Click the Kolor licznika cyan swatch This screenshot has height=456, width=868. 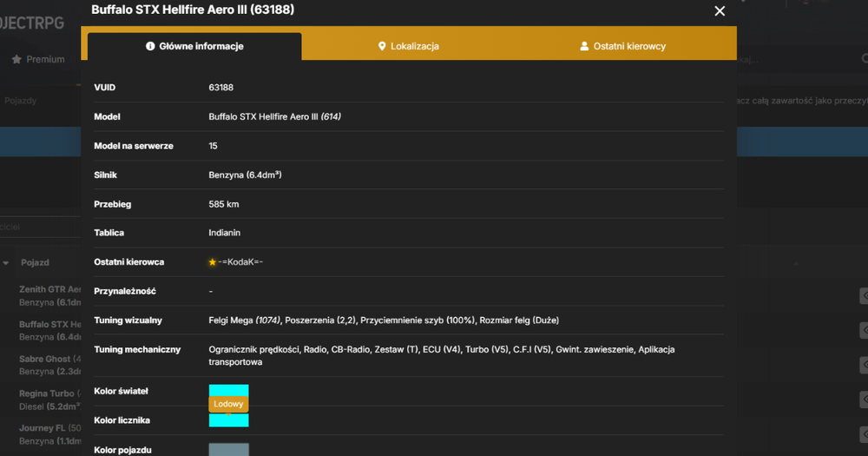click(x=228, y=420)
